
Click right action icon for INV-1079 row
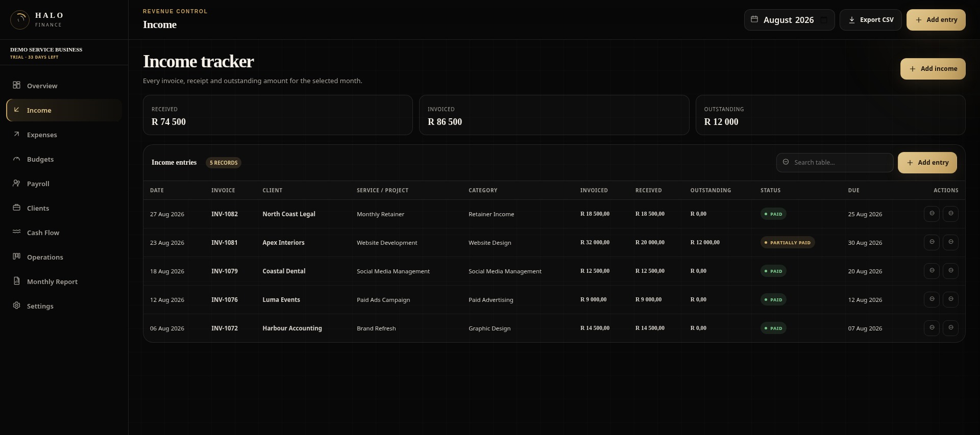coord(950,271)
